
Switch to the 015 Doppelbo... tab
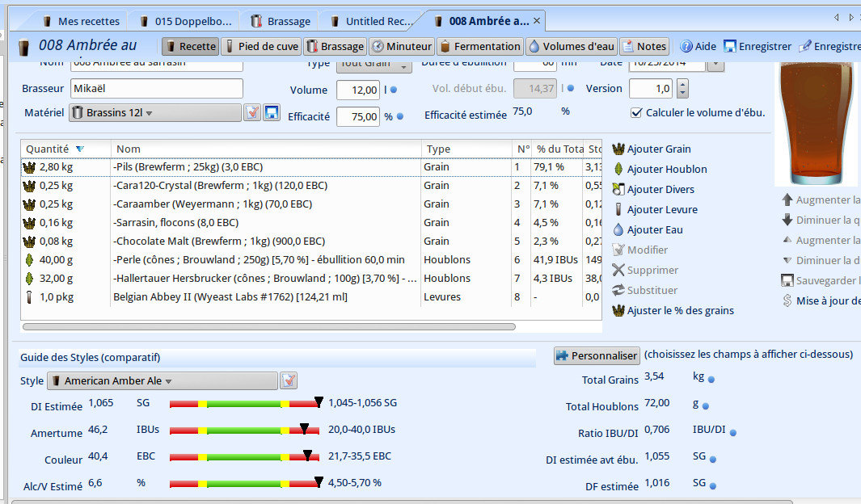187,21
